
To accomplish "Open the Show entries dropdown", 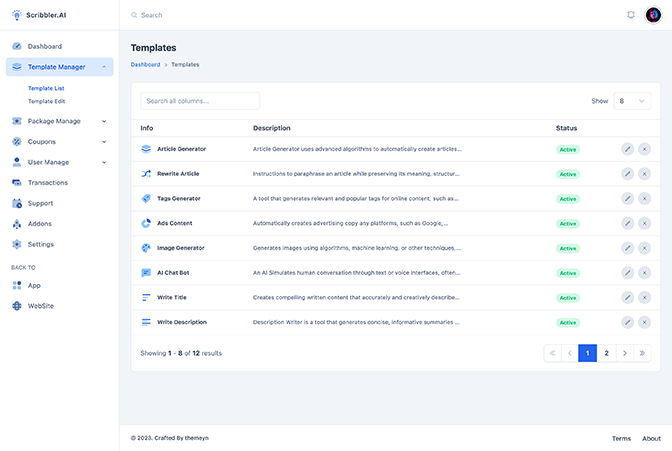I will click(632, 101).
